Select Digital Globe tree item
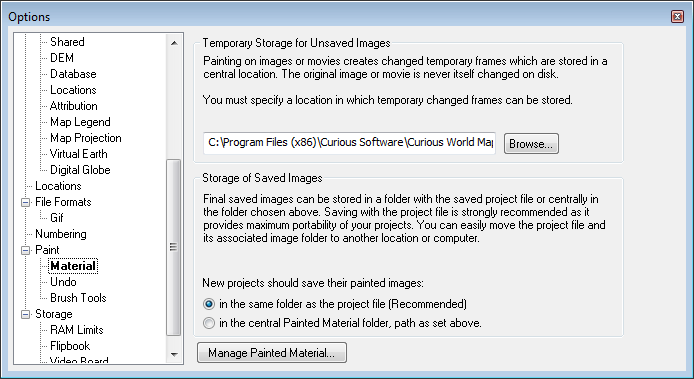The width and height of the screenshot is (694, 379). [x=80, y=170]
